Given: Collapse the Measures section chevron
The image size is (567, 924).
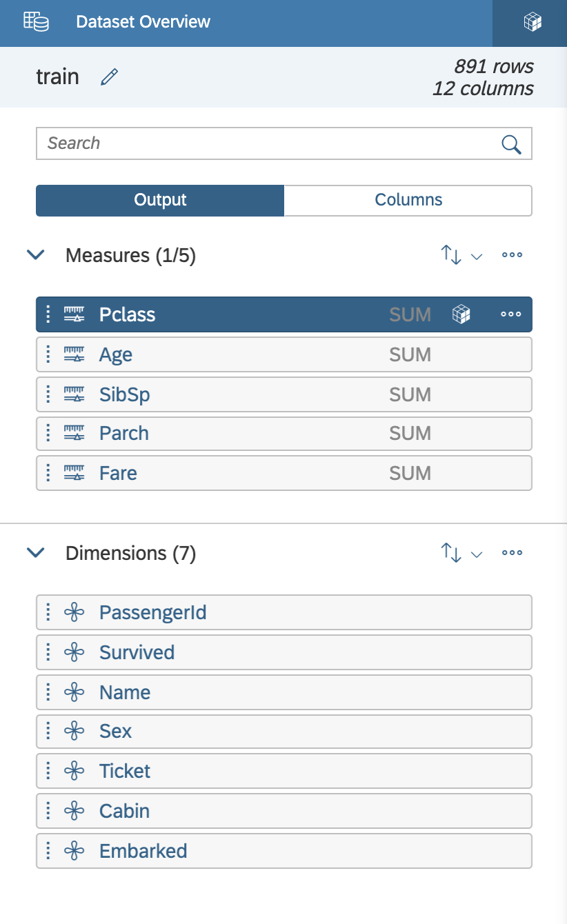Looking at the screenshot, I should pos(35,255).
